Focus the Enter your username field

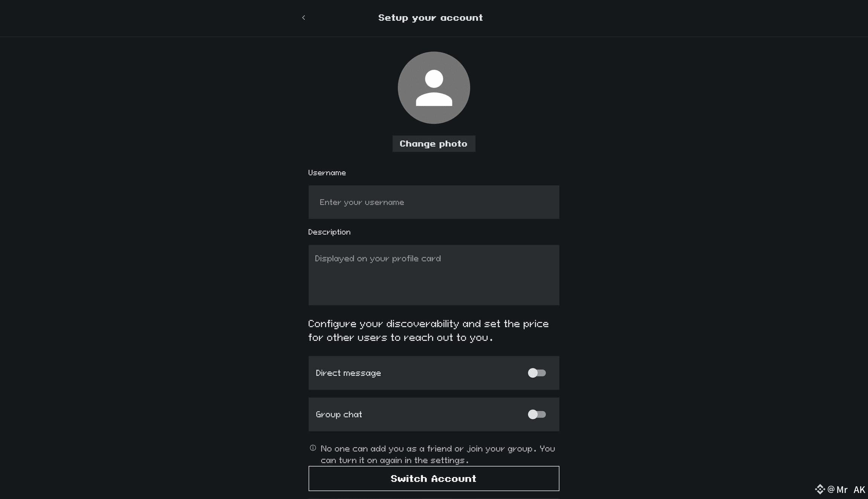coord(434,202)
